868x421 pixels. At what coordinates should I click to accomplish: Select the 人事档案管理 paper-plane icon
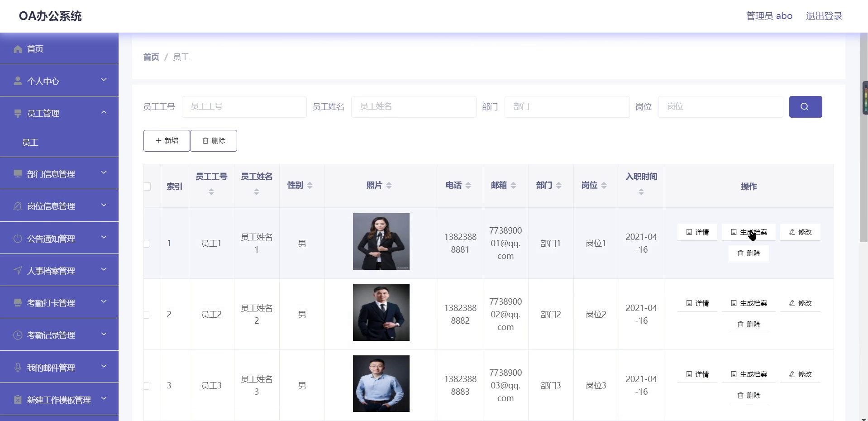[18, 271]
